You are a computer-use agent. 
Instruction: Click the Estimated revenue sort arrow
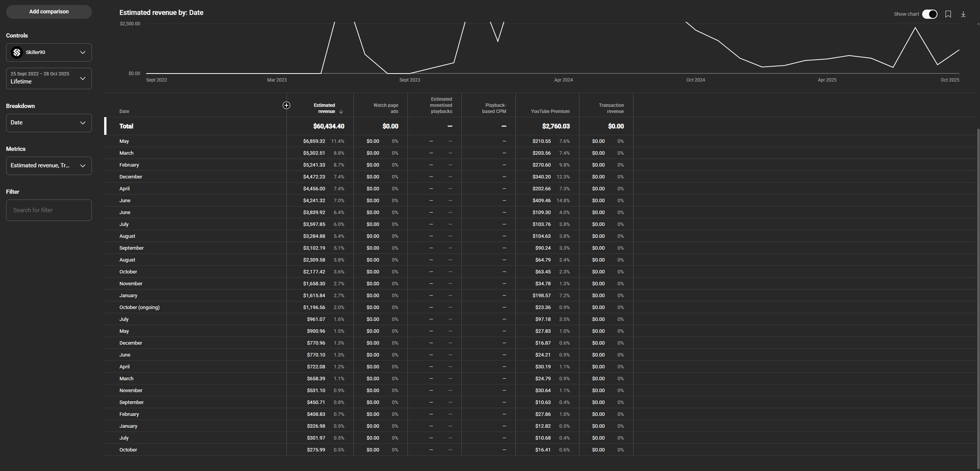(341, 111)
